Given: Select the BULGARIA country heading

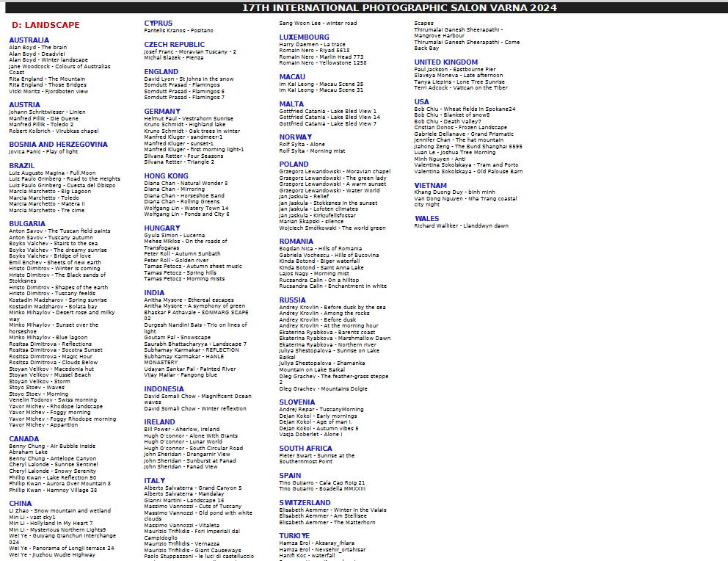Looking at the screenshot, I should (27, 224).
